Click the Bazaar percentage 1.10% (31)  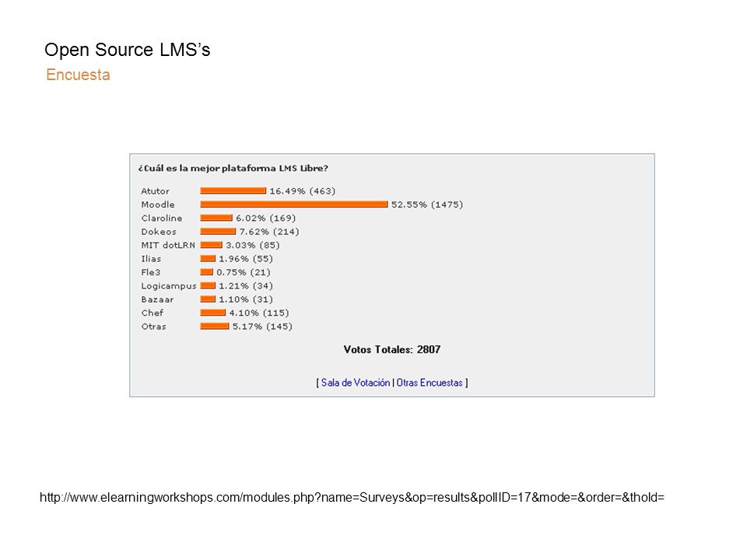click(x=246, y=299)
